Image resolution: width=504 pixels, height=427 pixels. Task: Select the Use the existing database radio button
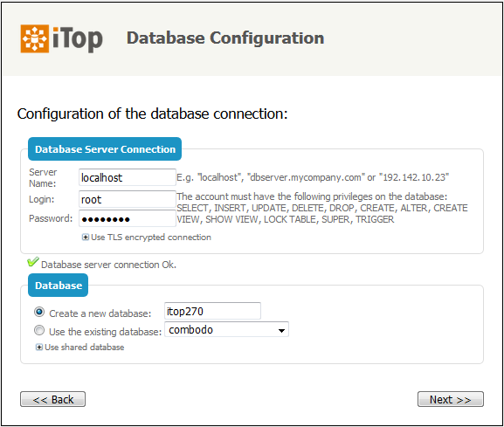(x=39, y=330)
